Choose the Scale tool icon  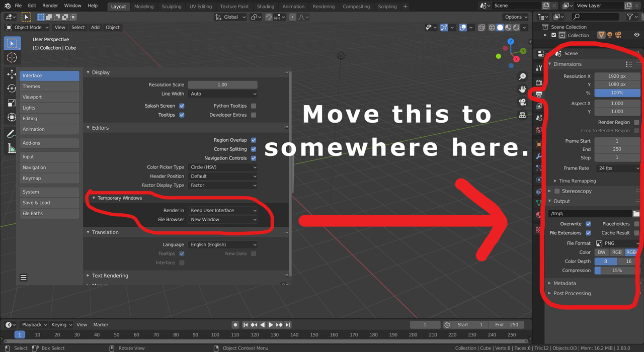click(x=11, y=103)
